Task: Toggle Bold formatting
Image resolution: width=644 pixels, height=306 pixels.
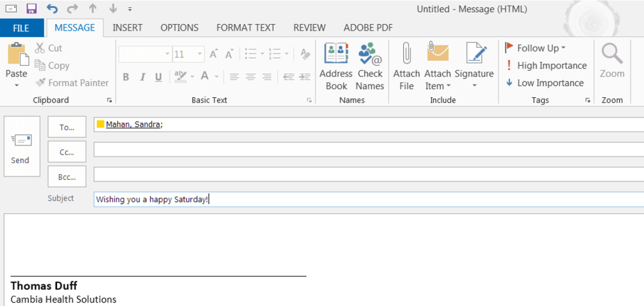Action: point(126,77)
